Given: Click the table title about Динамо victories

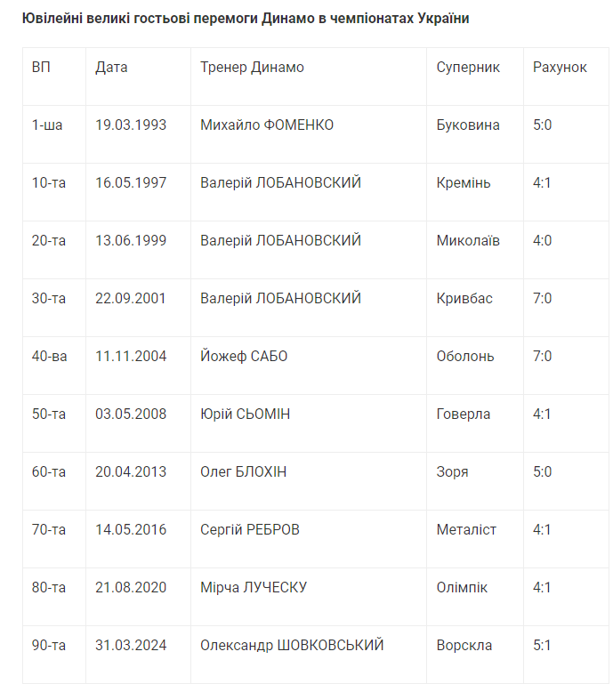Looking at the screenshot, I should coord(246,19).
